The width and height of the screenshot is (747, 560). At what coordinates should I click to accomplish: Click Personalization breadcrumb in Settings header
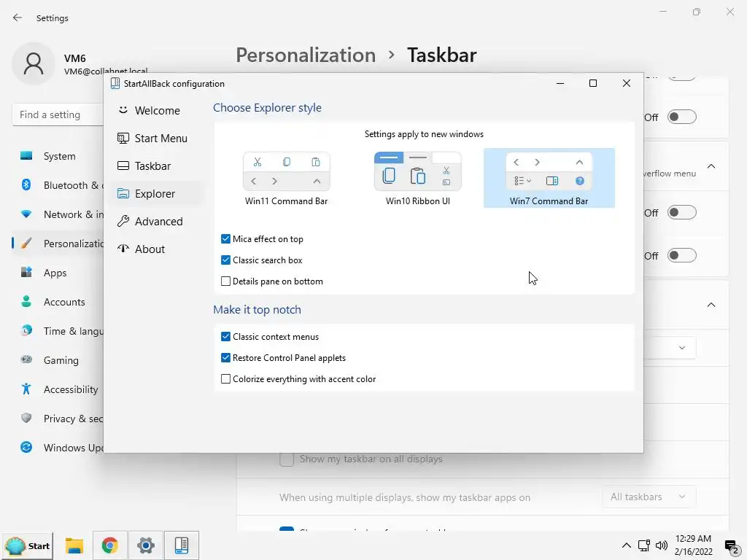pyautogui.click(x=306, y=55)
